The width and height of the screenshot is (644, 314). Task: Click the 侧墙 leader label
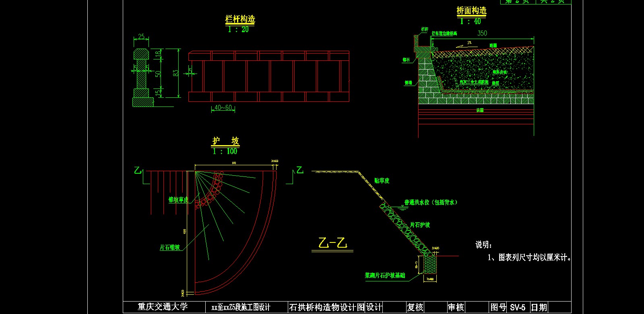pyautogui.click(x=408, y=83)
